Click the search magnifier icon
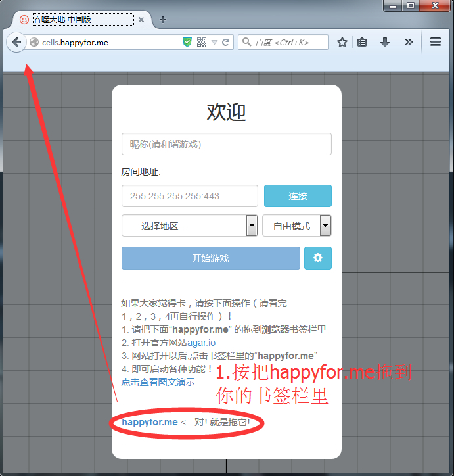Viewport: 454px width, 476px height. [246, 42]
